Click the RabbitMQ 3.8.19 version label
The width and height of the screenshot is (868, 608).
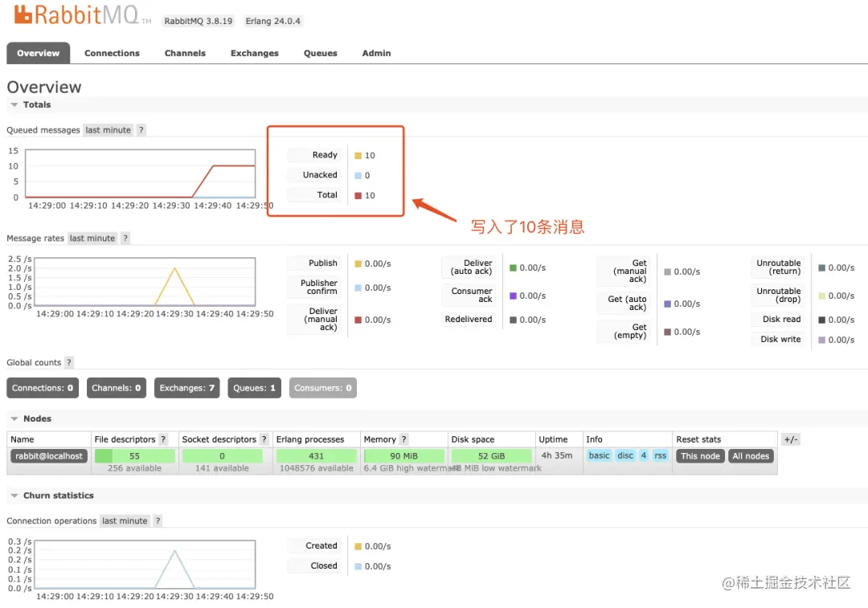[199, 21]
